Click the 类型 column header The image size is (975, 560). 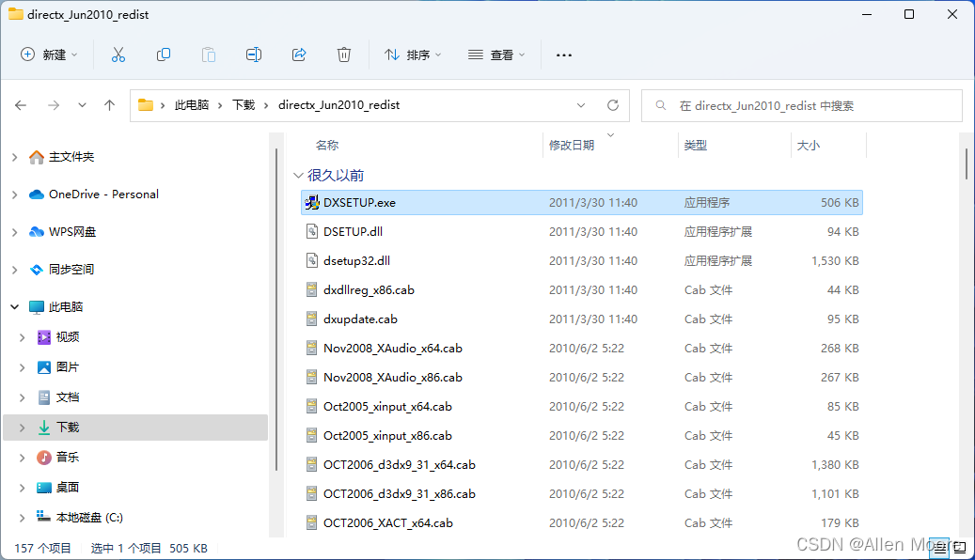pyautogui.click(x=695, y=145)
